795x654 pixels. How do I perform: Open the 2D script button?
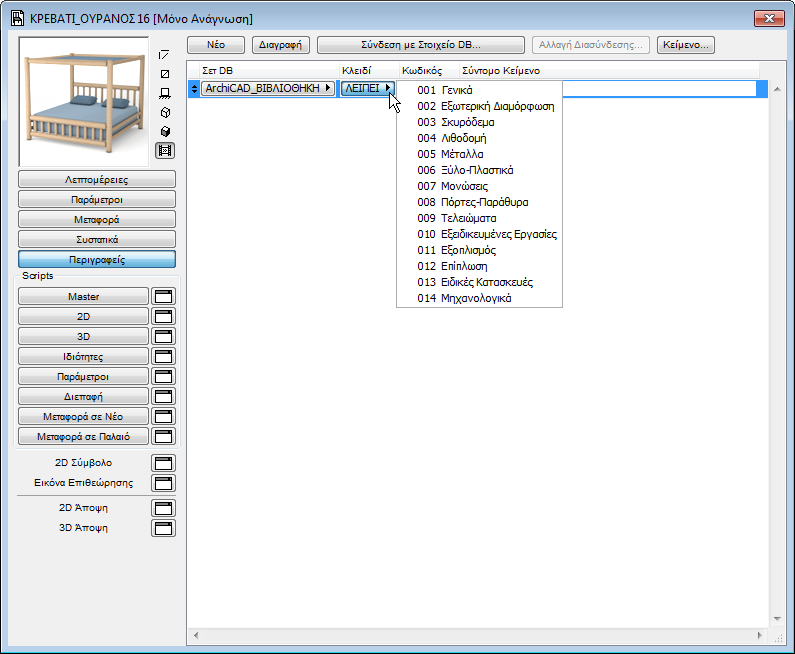point(84,316)
